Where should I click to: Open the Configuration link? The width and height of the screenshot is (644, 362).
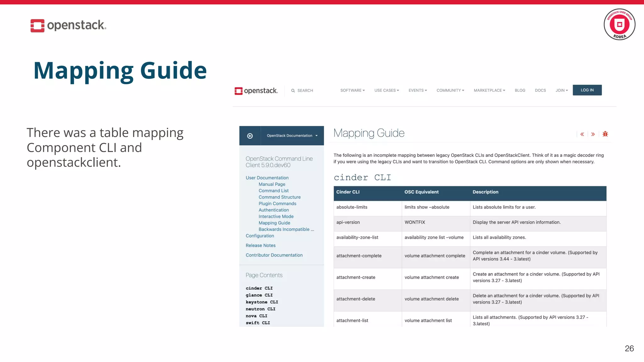click(x=260, y=236)
